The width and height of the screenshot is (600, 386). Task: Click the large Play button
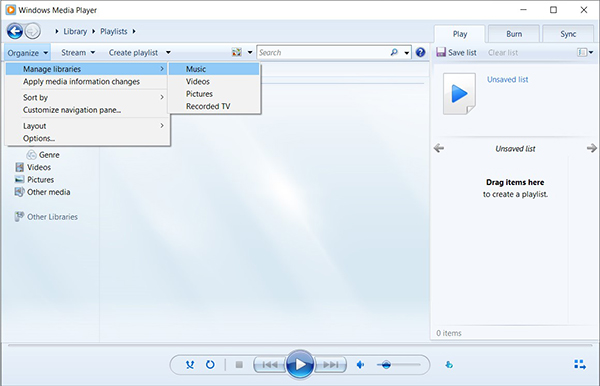(300, 365)
